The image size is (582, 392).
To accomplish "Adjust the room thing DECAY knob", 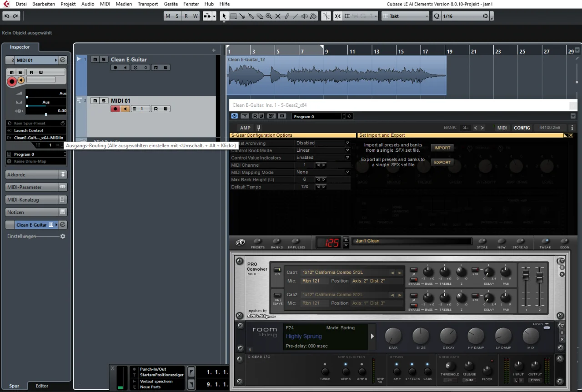I will click(448, 337).
